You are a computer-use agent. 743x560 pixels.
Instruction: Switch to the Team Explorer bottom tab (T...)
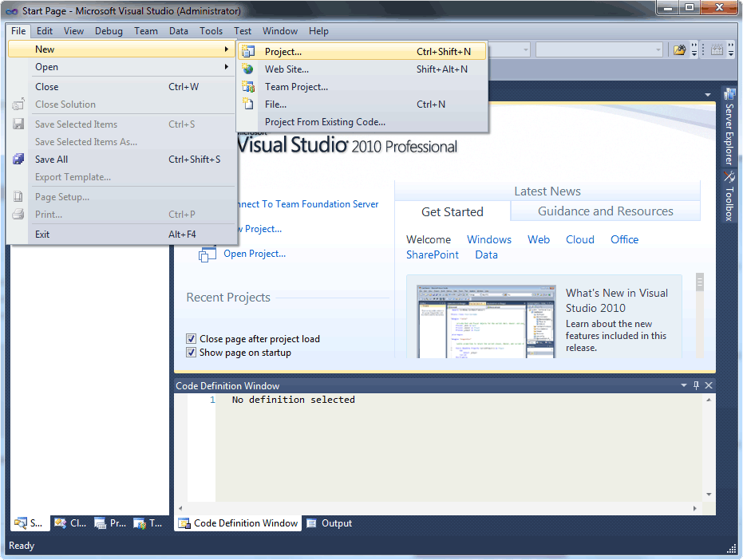click(x=148, y=523)
